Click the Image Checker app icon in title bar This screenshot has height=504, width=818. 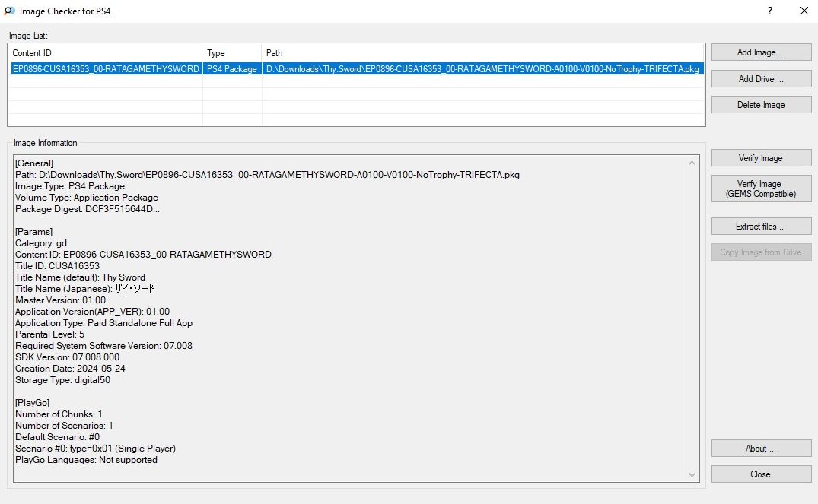[x=9, y=11]
